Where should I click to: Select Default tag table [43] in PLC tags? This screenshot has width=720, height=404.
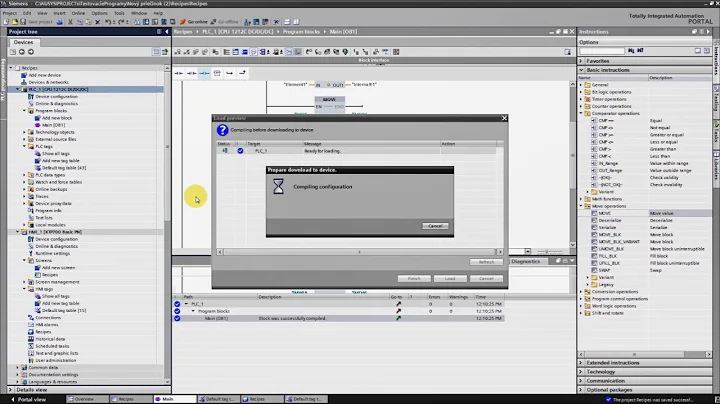64,168
